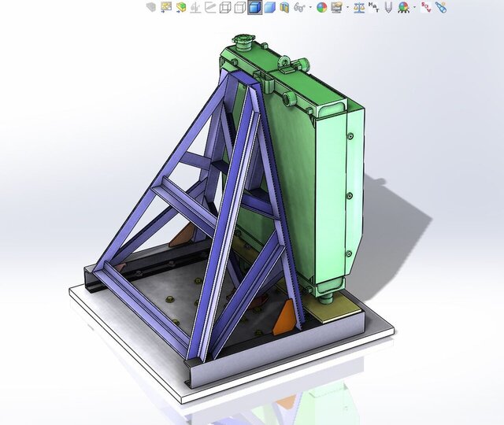Click the MAT material icon
The image size is (504, 425).
coord(374,7)
